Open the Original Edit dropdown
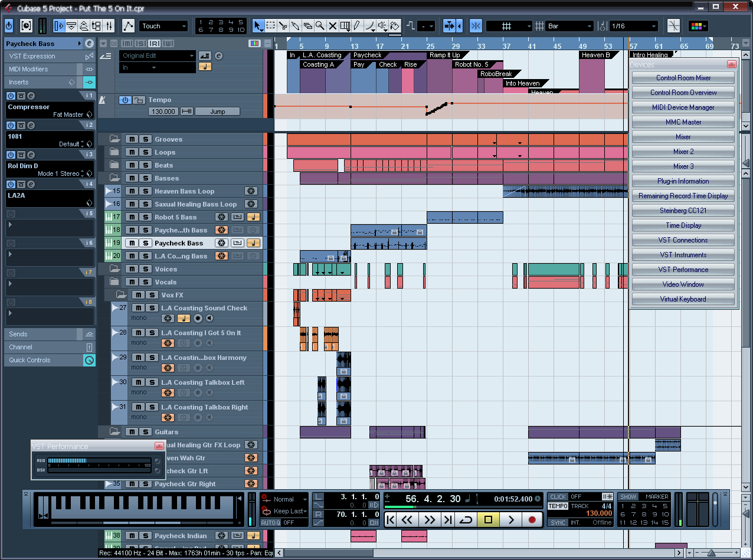The height and width of the screenshot is (560, 753). (157, 55)
